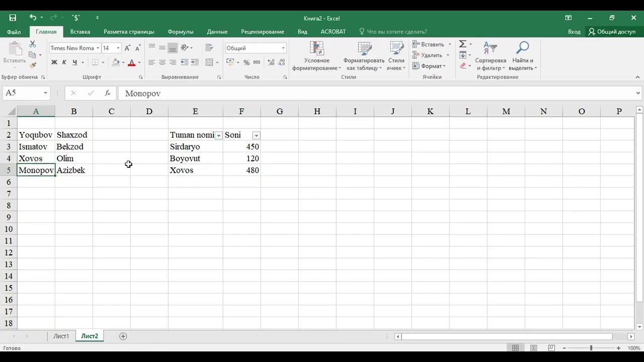Select Normal view icon in the status bar
644x362 pixels.
click(x=516, y=348)
